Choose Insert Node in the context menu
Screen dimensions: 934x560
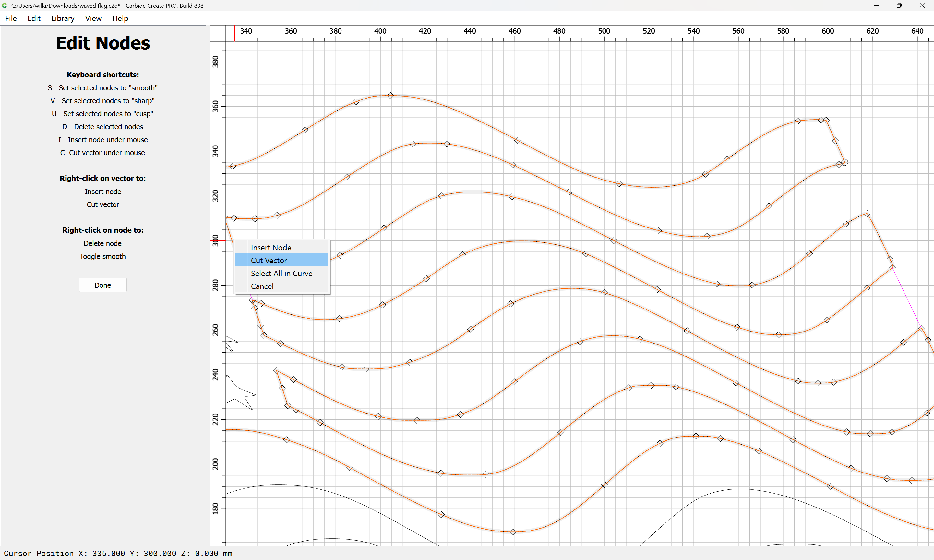click(271, 248)
